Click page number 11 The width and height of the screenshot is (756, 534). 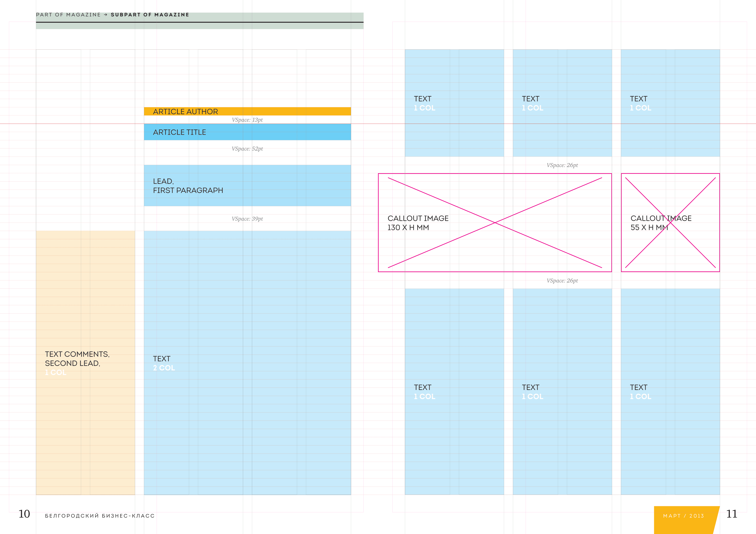click(x=732, y=514)
